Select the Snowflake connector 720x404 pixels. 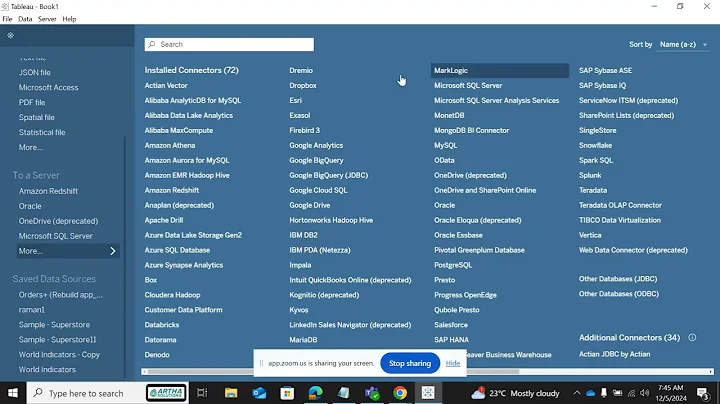(595, 145)
